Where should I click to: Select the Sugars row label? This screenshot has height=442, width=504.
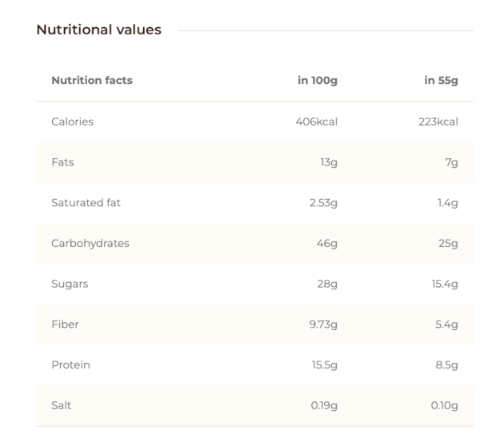pyautogui.click(x=70, y=284)
